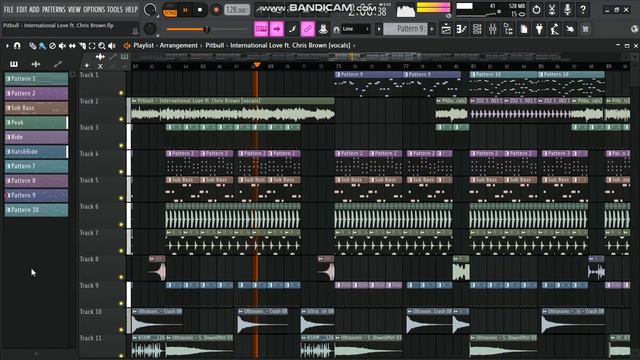640x360 pixels.
Task: Show automation clips in picker panel
Action: pyautogui.click(x=58, y=64)
